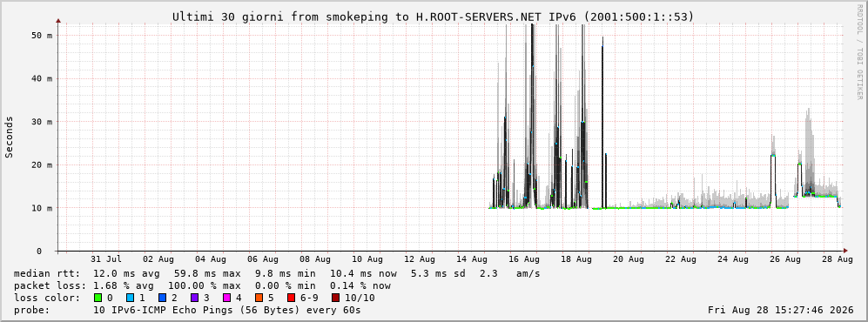Viewport: 868px width, 322px height.
Task: Click the packet loss statistics line
Action: point(202,285)
